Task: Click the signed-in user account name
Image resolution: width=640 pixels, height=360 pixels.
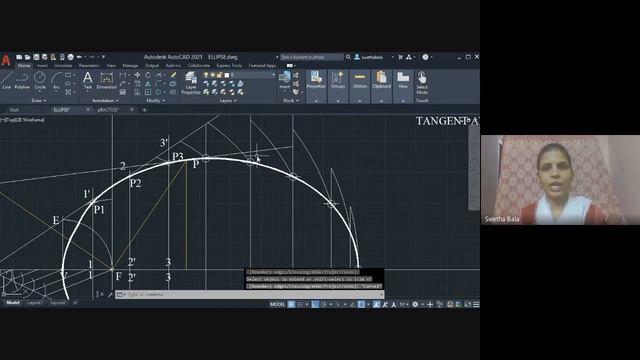Action: pyautogui.click(x=372, y=57)
